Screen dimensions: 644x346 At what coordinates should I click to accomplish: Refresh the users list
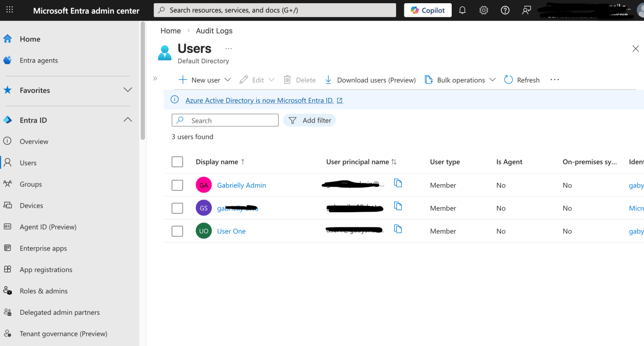click(522, 80)
